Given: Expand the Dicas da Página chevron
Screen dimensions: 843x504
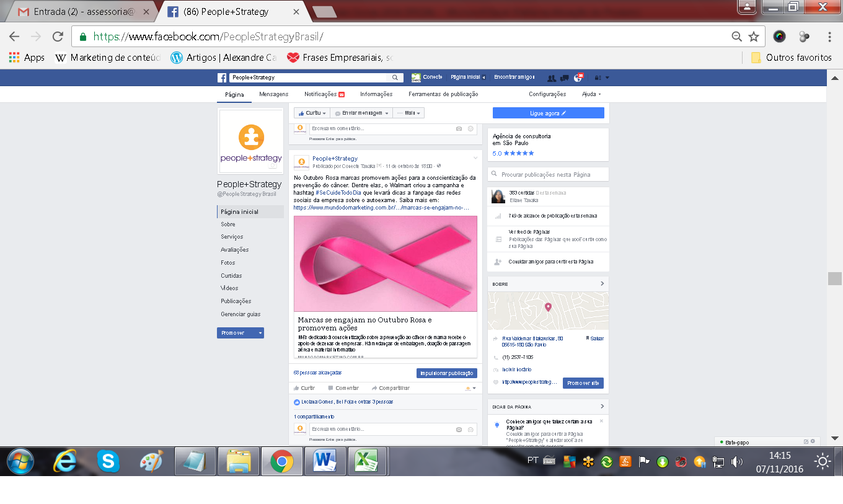Looking at the screenshot, I should (602, 407).
